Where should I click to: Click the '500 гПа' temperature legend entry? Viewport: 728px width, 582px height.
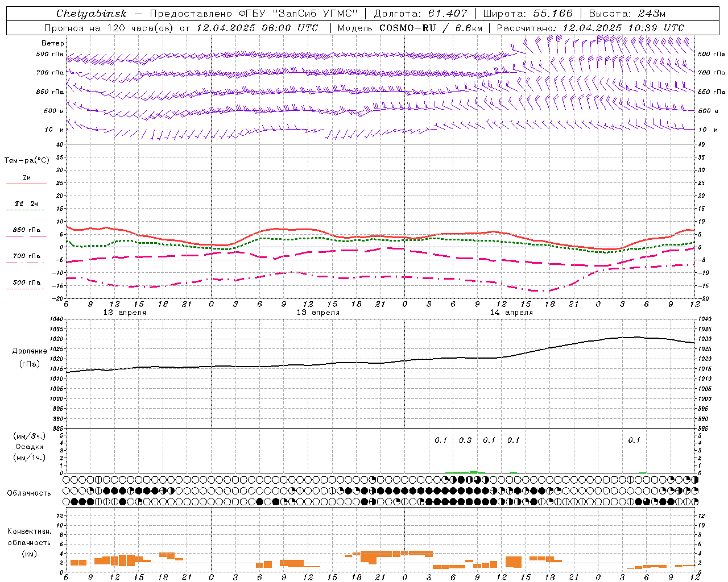point(27,282)
